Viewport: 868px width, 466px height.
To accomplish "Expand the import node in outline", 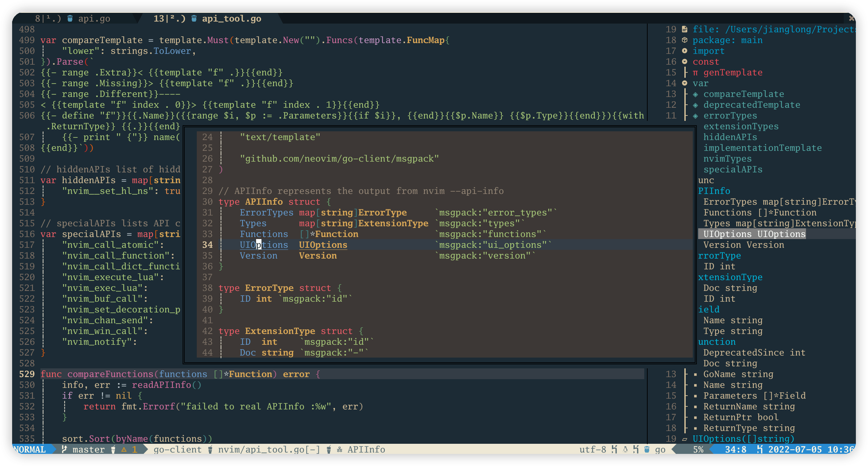I will tap(684, 51).
